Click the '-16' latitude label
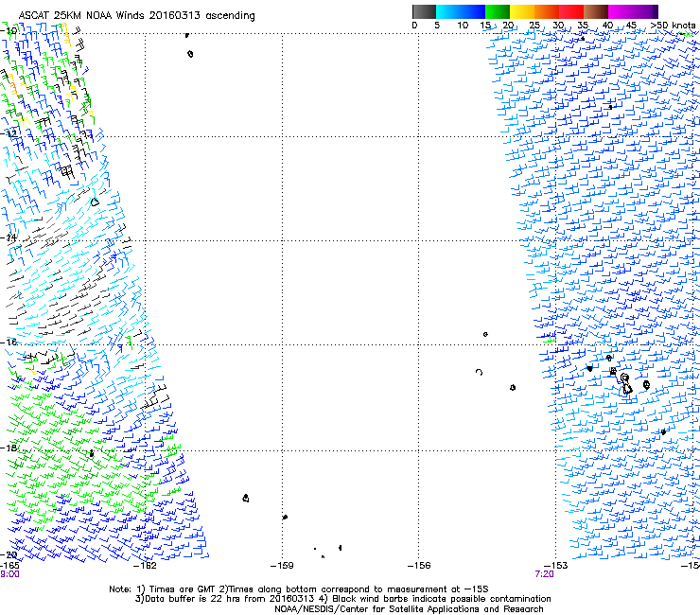Image resolution: width=700 pixels, height=615 pixels. [9, 342]
